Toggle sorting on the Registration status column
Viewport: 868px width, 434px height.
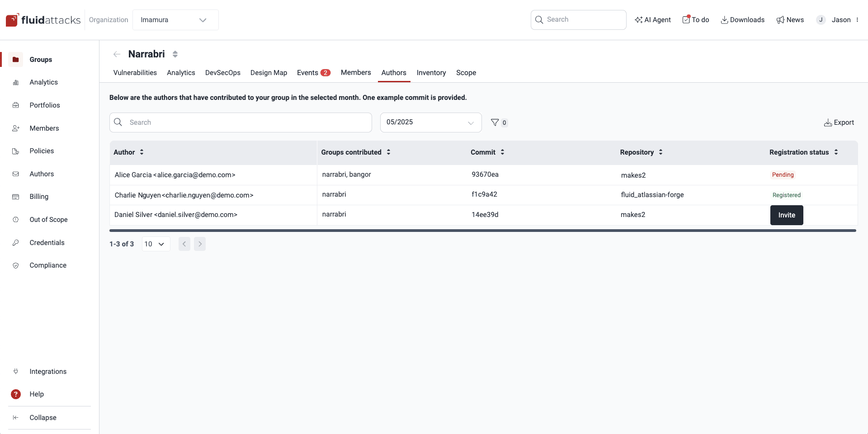[836, 152]
